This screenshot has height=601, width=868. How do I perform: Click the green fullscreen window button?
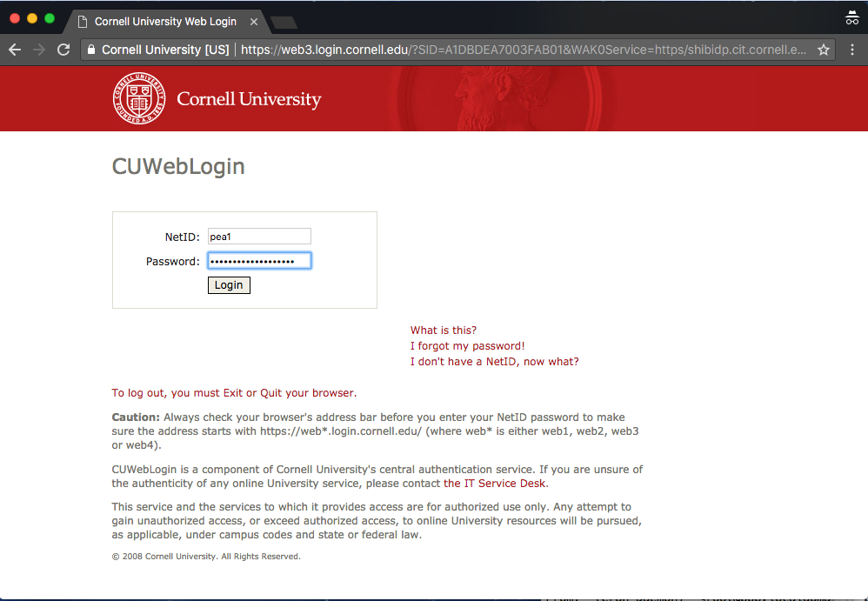50,18
